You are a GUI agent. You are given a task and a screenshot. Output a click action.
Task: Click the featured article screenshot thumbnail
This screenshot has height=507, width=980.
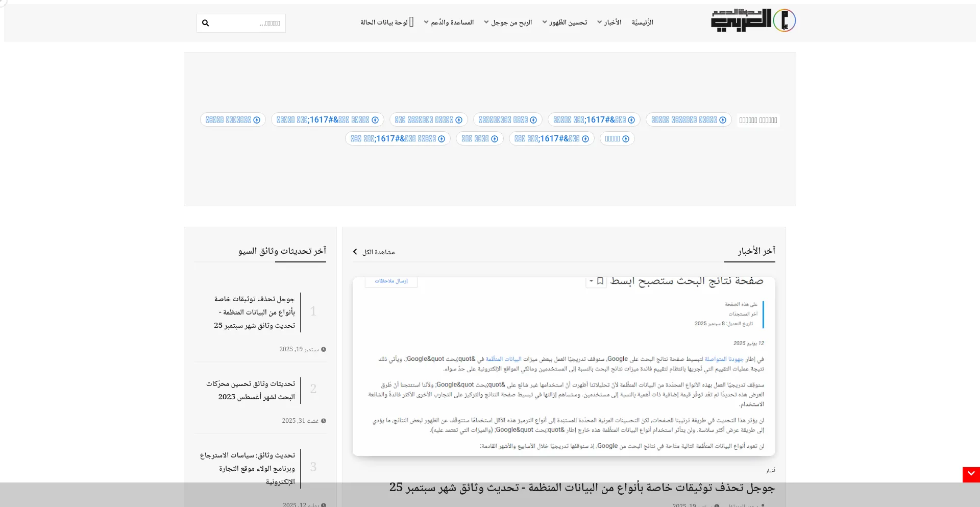pos(563,367)
